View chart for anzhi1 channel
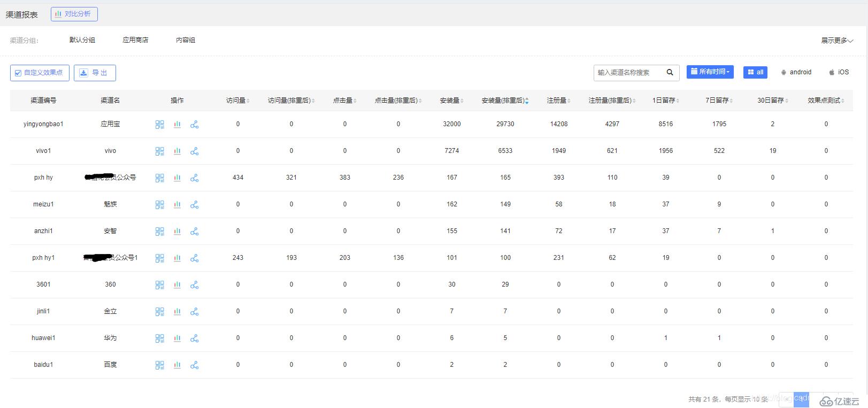This screenshot has height=408, width=868. (177, 231)
